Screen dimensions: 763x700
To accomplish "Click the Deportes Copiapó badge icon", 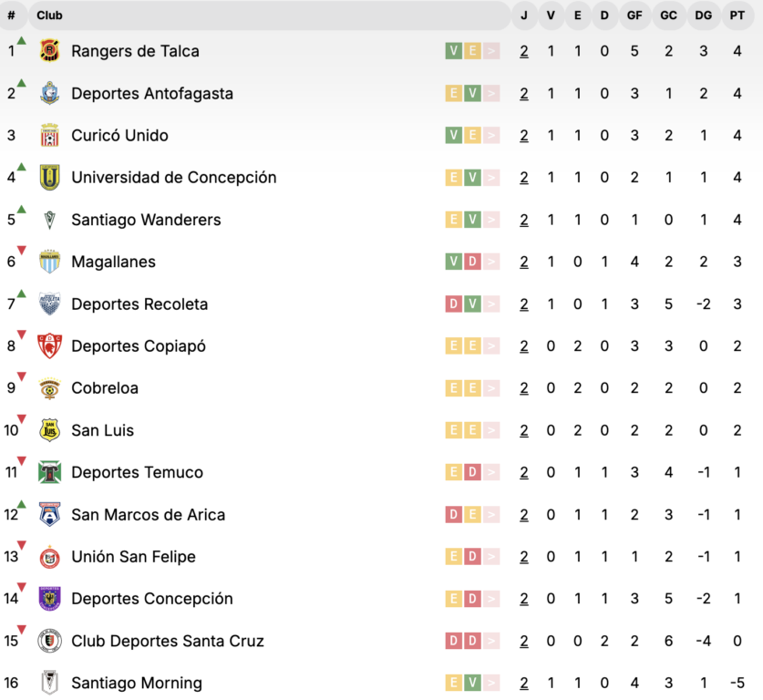I will click(x=49, y=346).
